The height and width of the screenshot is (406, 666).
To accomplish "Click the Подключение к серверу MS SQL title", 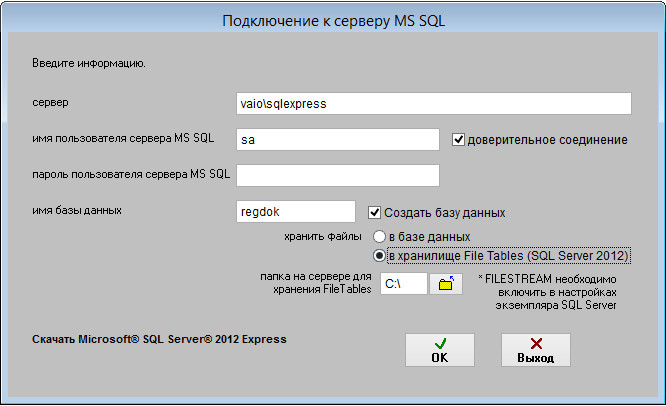I will pos(333,21).
